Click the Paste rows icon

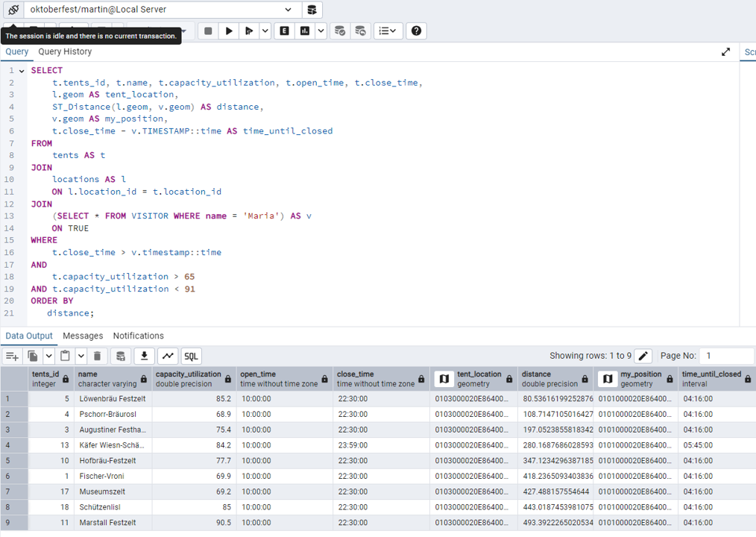coord(65,356)
